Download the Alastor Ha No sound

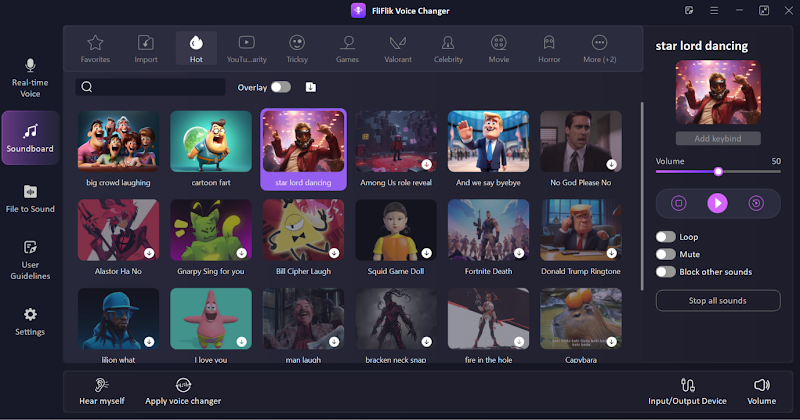coord(149,253)
